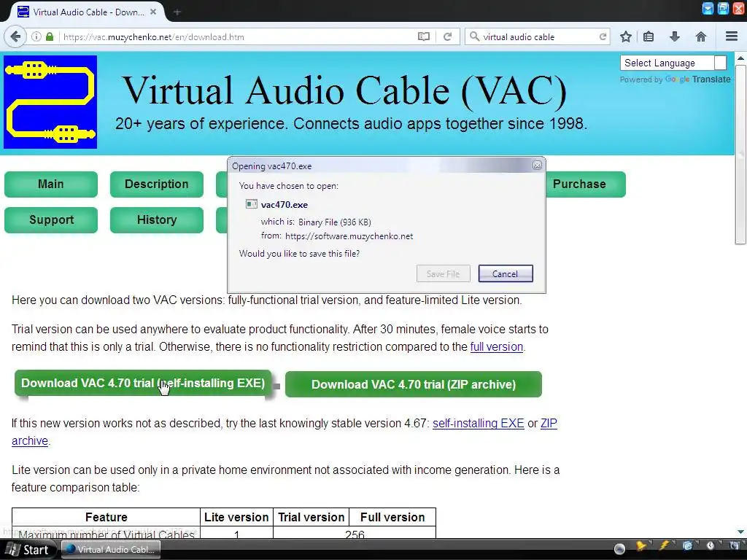Open the Select Language dropdown
This screenshot has width=747, height=560.
point(673,63)
